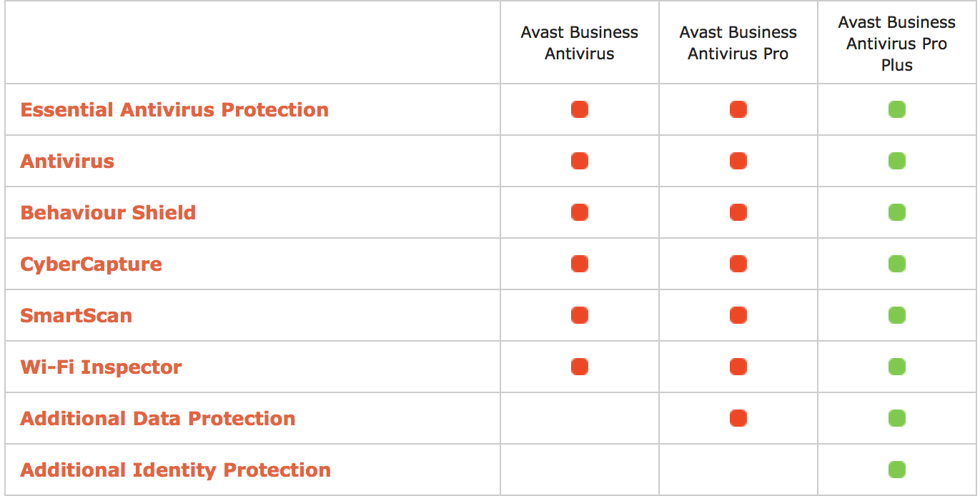
Task: Click SmartScan red dot under Antivirus Pro column
Action: point(738,316)
